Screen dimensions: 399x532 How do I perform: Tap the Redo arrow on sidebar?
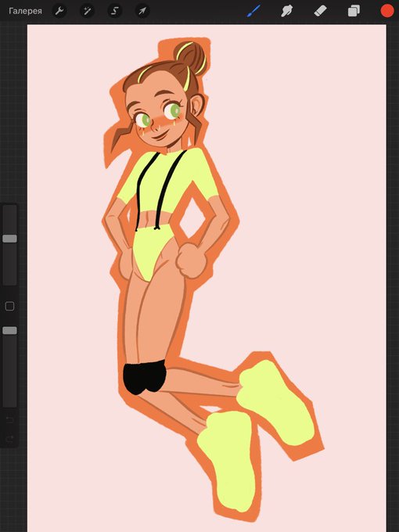point(9,440)
